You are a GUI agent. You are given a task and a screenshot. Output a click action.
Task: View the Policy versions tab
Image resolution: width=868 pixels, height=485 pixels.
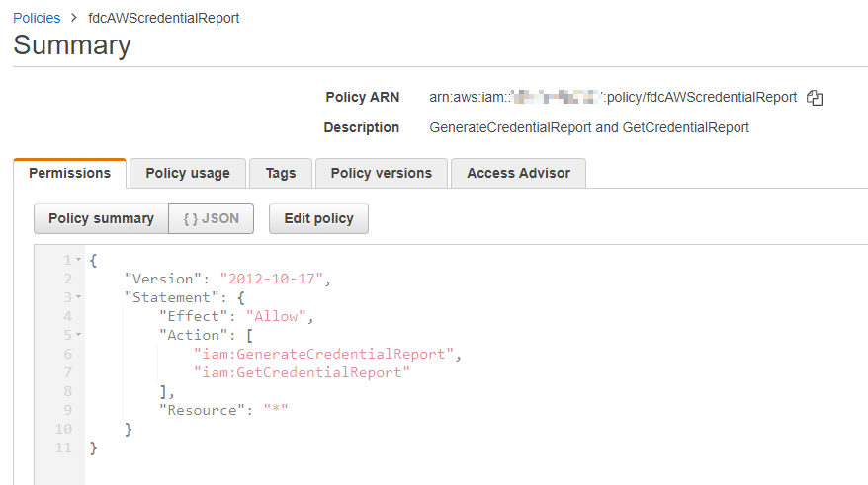click(381, 173)
